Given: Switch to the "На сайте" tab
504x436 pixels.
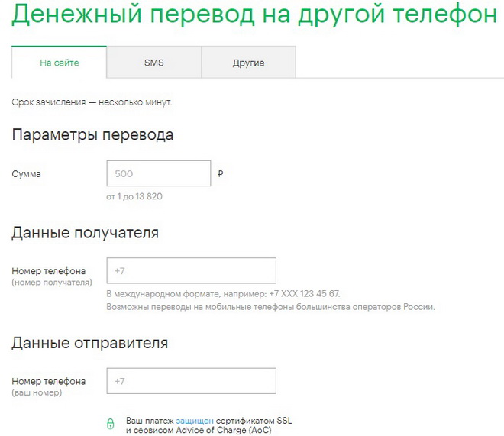Looking at the screenshot, I should [x=59, y=63].
